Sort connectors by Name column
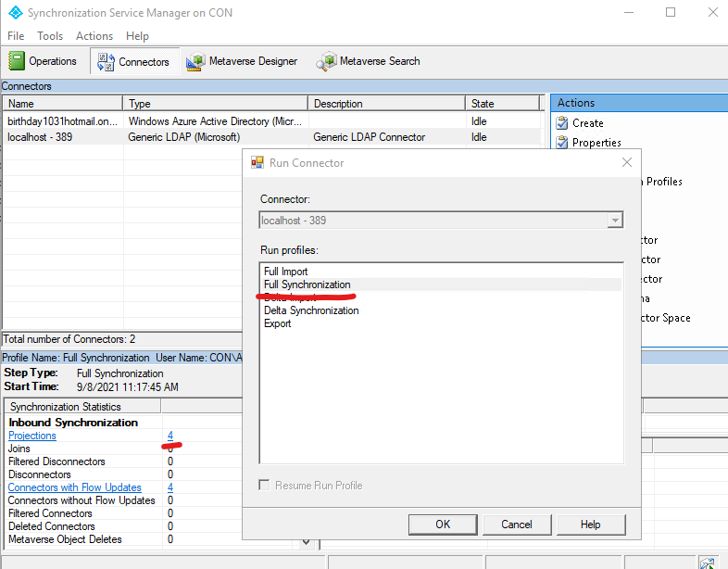 point(63,103)
